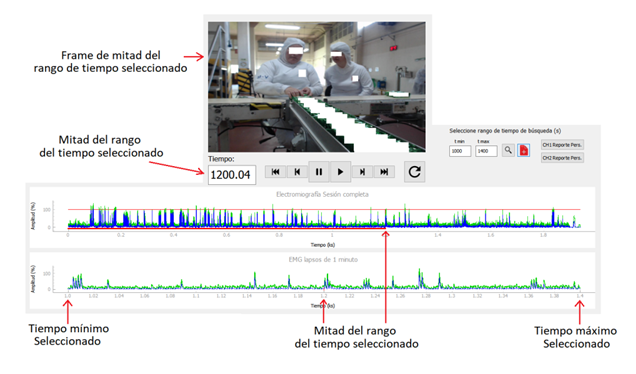This screenshot has height=374, width=636.
Task: Play the video
Action: 340,172
